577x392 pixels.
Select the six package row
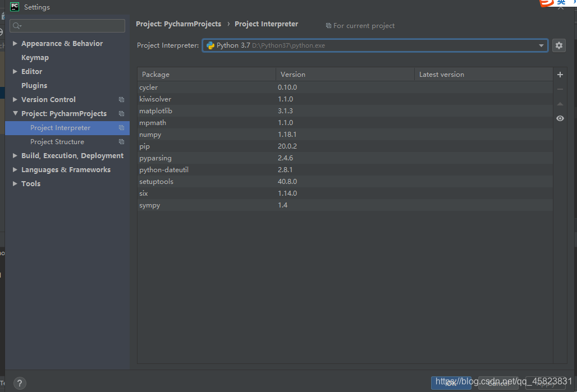345,193
